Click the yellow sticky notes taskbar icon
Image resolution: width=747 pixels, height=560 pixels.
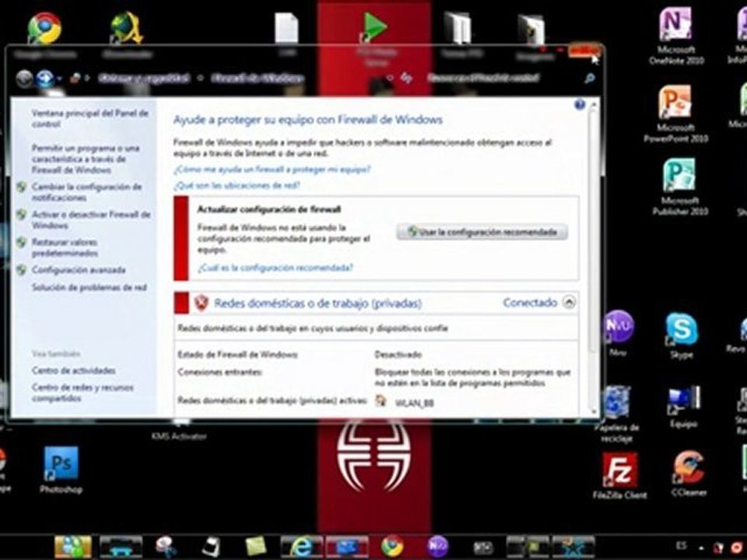pyautogui.click(x=255, y=546)
